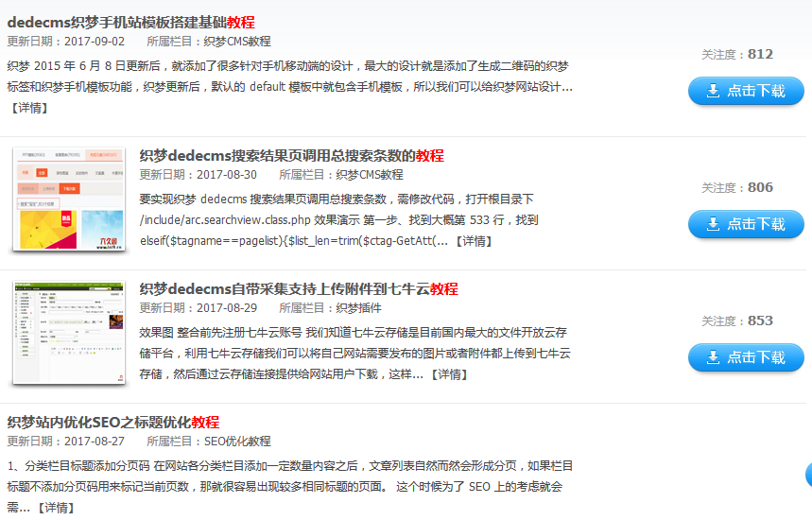This screenshot has width=812, height=520.
Task: Open the dedecms织梦手机站模板搭建基础教程 article title
Action: click(130, 22)
